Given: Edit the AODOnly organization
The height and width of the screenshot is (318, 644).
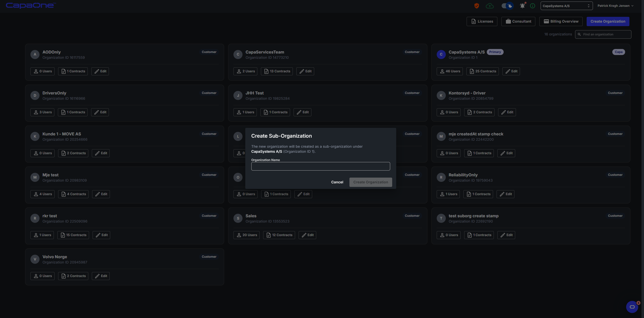Looking at the screenshot, I should [100, 71].
